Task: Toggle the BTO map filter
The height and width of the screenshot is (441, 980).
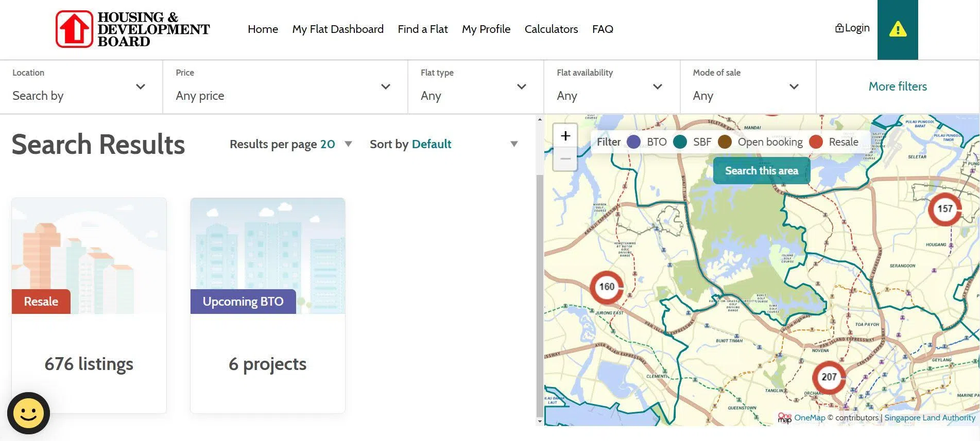Action: tap(633, 142)
